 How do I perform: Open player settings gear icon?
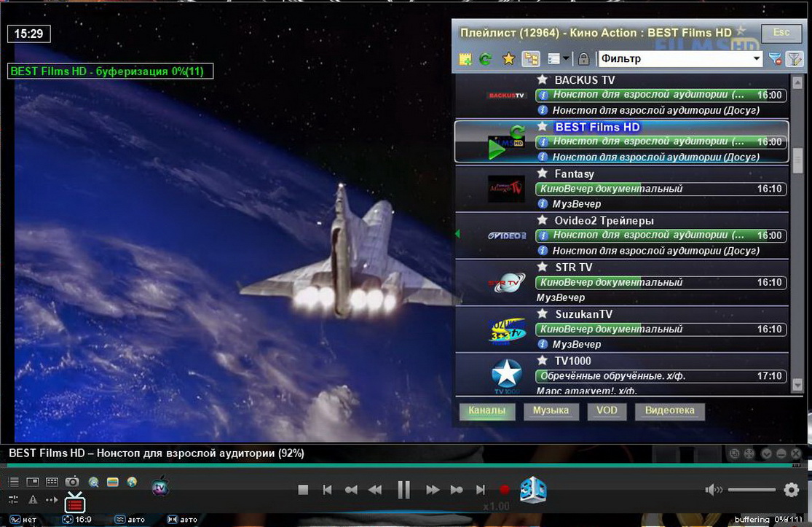pos(792,490)
